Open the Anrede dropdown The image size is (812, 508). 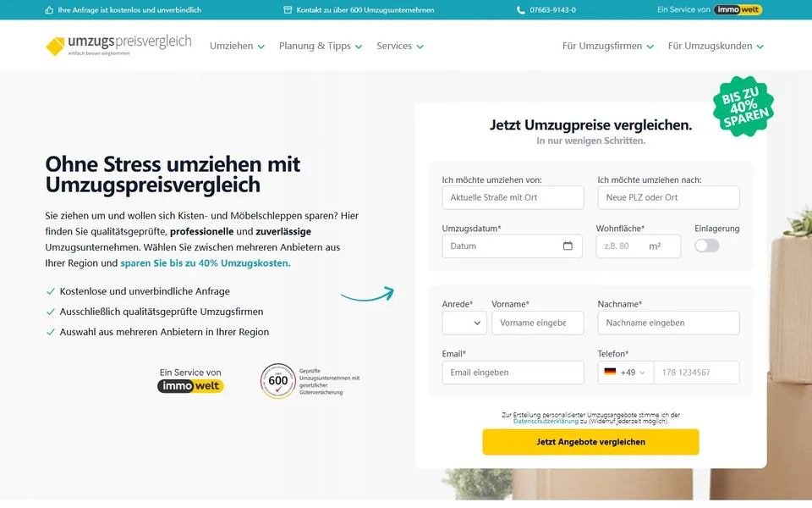[464, 323]
